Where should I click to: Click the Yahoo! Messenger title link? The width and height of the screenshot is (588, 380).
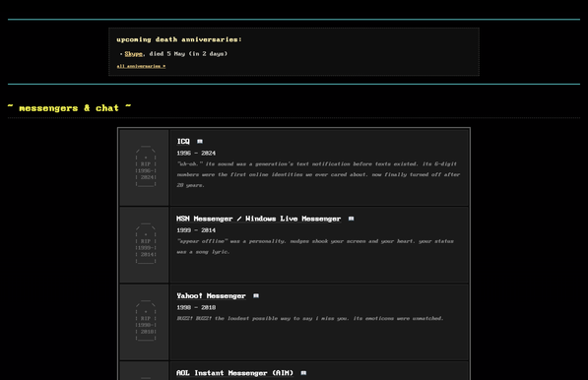[211, 295]
